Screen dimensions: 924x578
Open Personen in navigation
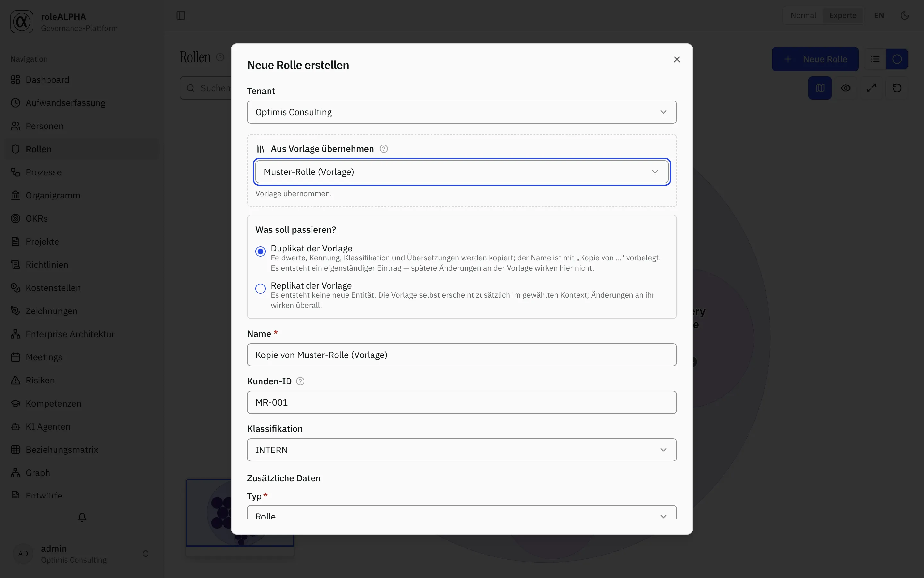pos(82,126)
